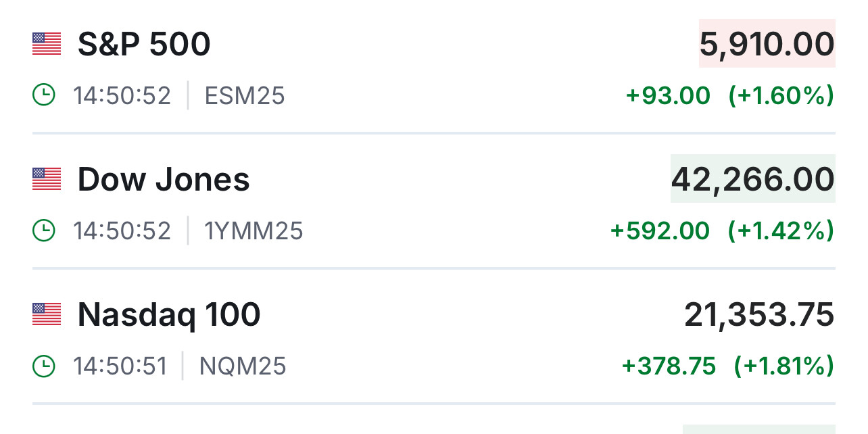868x434 pixels.
Task: Click the US flag beside Dow Jones
Action: (47, 179)
